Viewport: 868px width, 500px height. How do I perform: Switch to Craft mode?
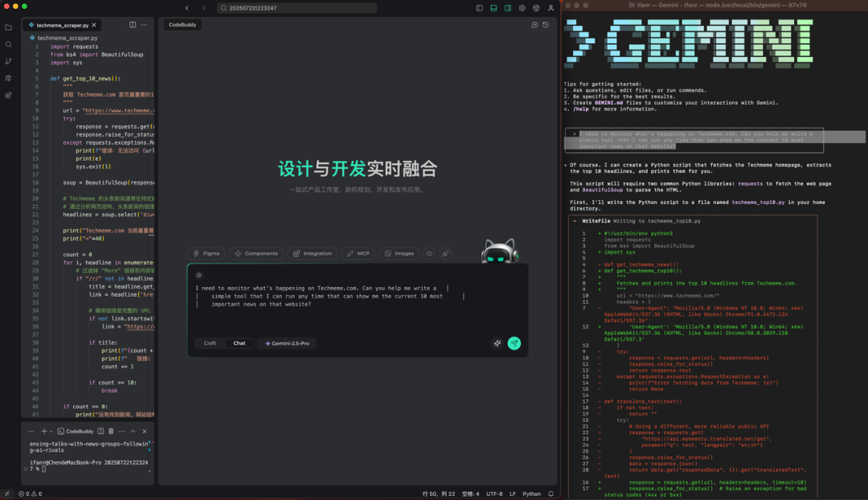click(210, 343)
